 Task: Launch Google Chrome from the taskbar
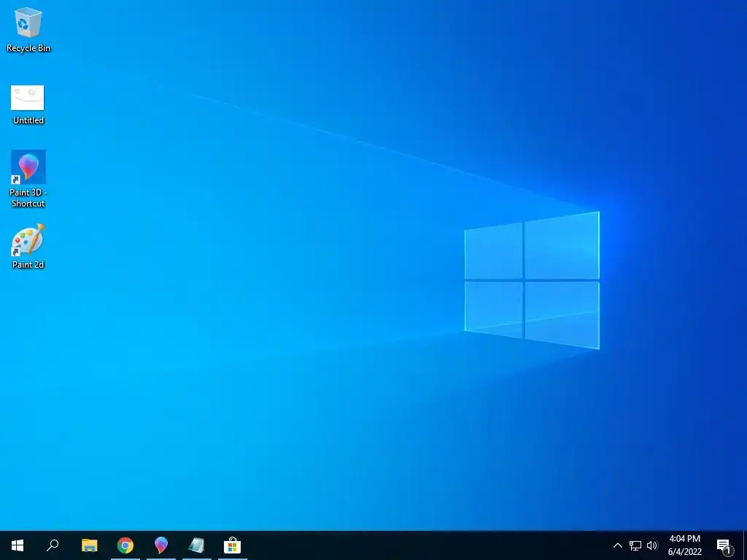[125, 545]
